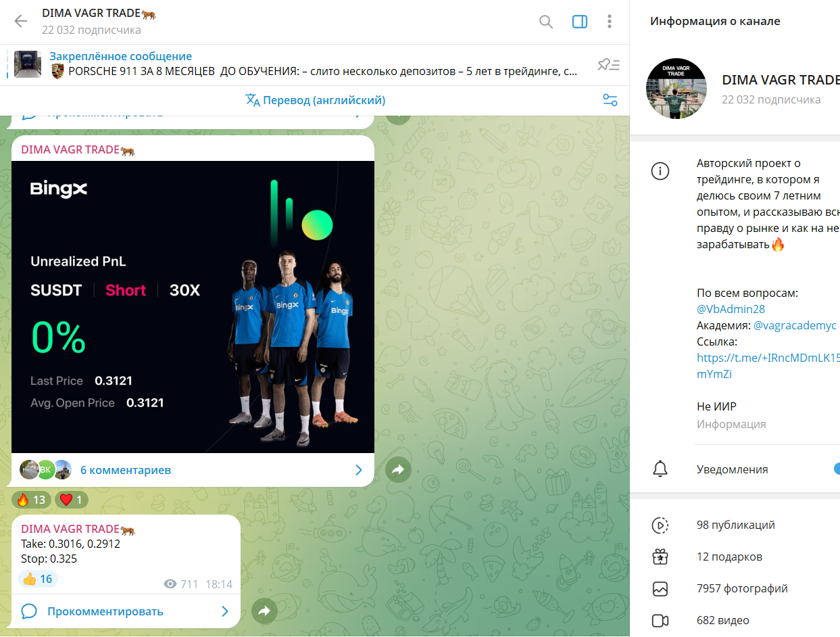Toggle the side panel icon
Viewport: 840px width, 637px height.
pyautogui.click(x=580, y=22)
